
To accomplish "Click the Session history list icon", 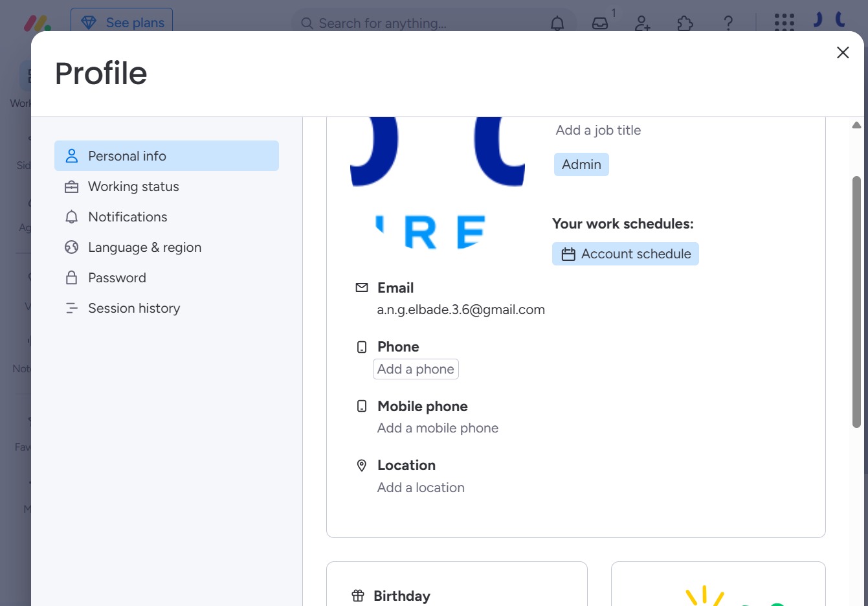I will pyautogui.click(x=72, y=308).
